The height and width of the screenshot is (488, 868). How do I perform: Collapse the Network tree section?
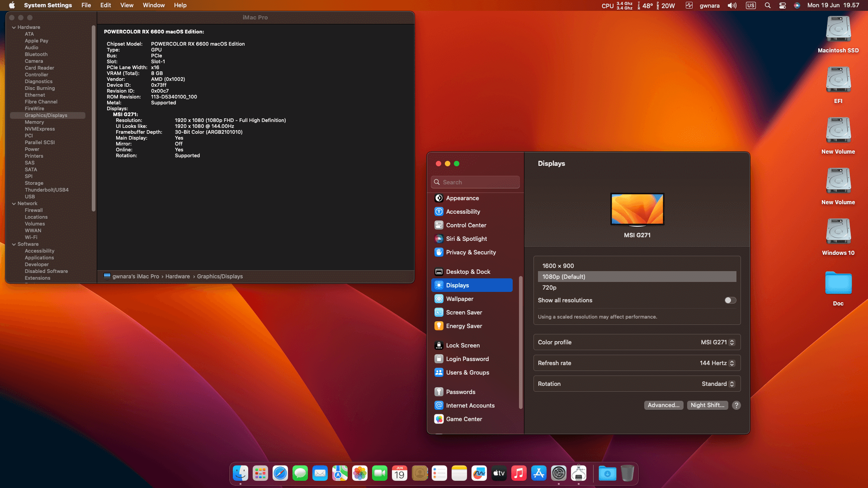14,203
